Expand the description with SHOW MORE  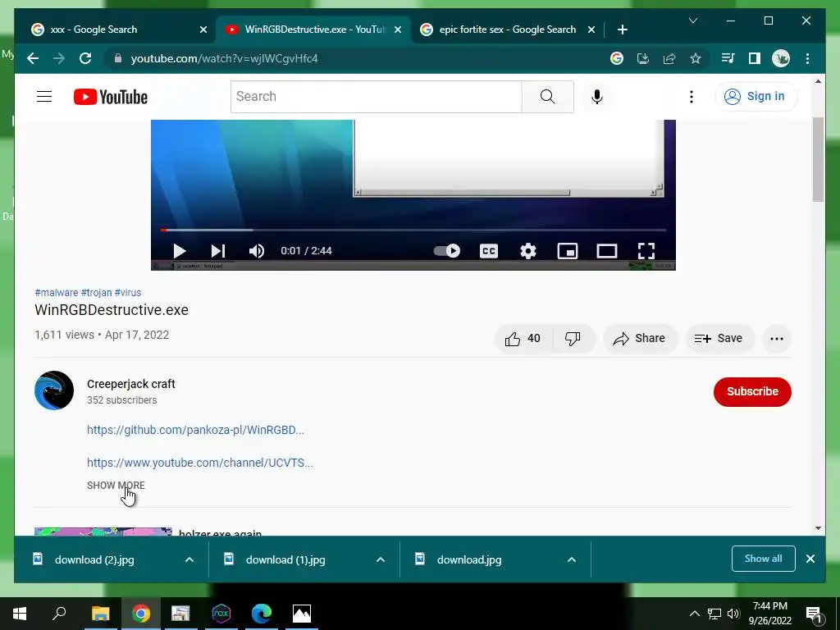point(116,486)
